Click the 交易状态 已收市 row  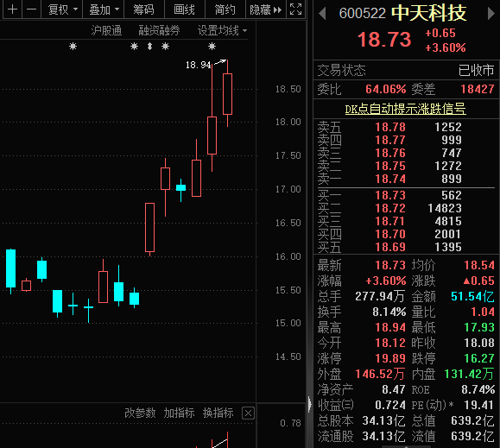click(406, 70)
